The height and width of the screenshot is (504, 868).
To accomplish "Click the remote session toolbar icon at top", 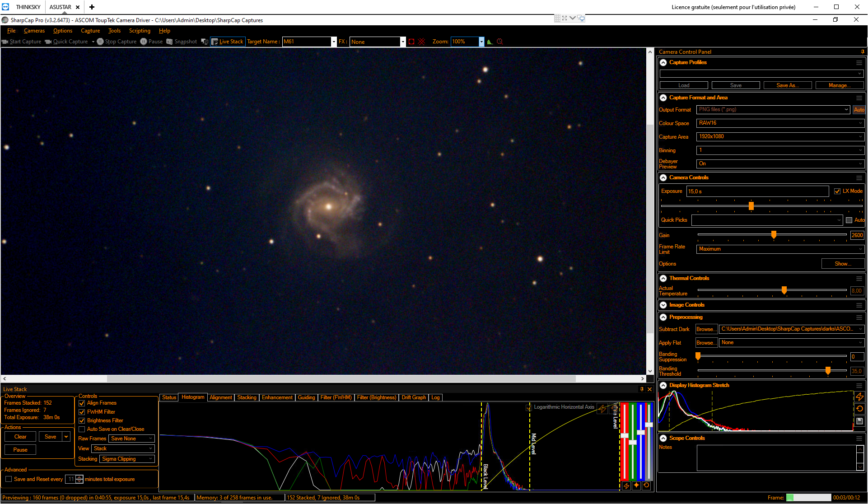I will [581, 18].
